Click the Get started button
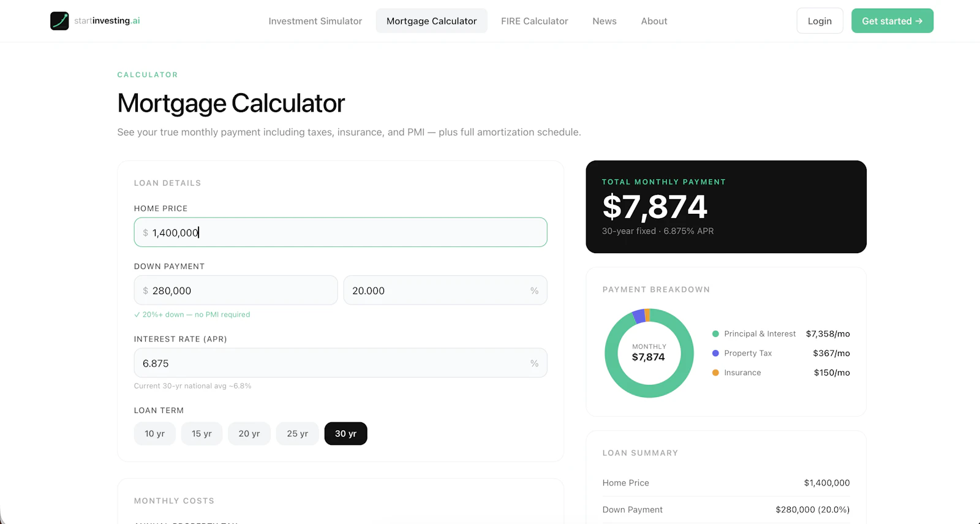This screenshot has width=980, height=524. pos(892,21)
